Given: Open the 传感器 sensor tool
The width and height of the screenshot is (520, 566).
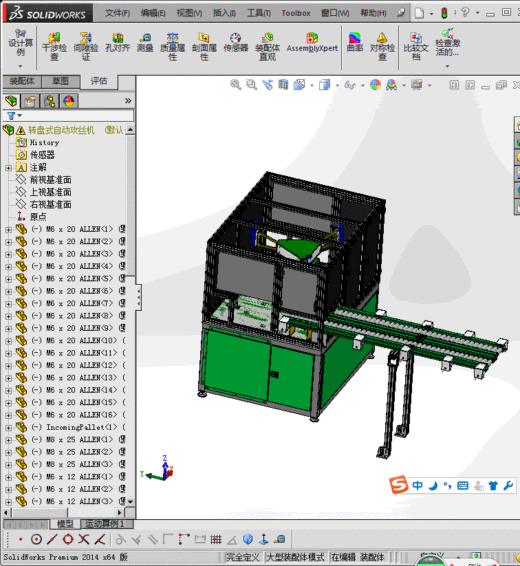Looking at the screenshot, I should pos(236,43).
